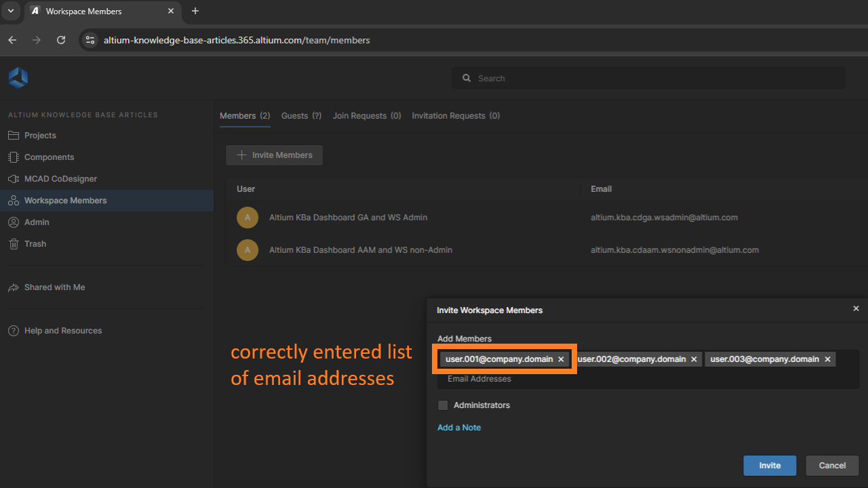This screenshot has width=868, height=488.
Task: Click the Invite button
Action: tap(769, 465)
